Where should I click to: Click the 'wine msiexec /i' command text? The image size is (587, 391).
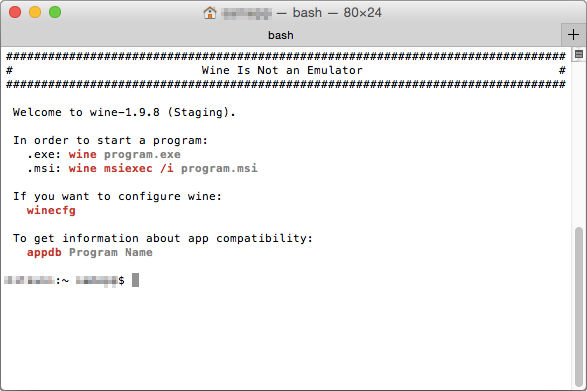pyautogui.click(x=121, y=169)
